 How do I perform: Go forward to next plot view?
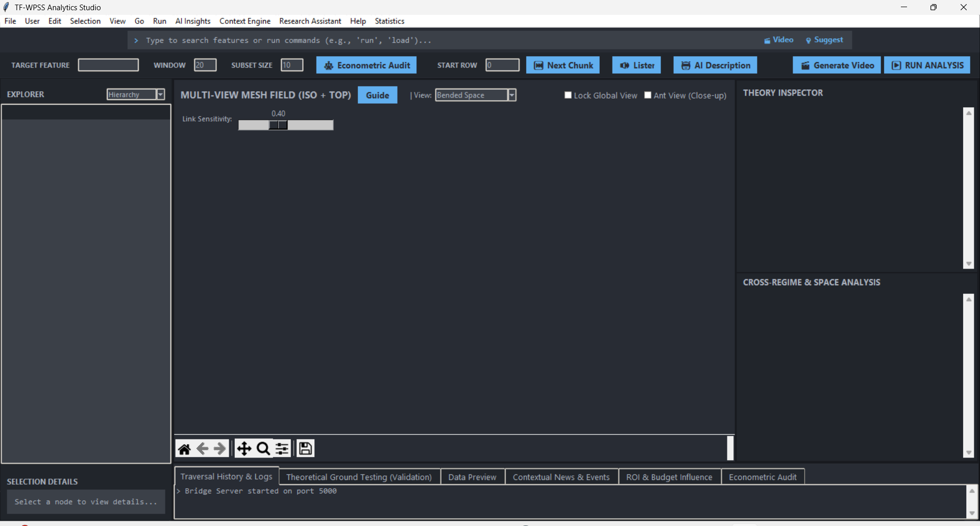point(220,449)
